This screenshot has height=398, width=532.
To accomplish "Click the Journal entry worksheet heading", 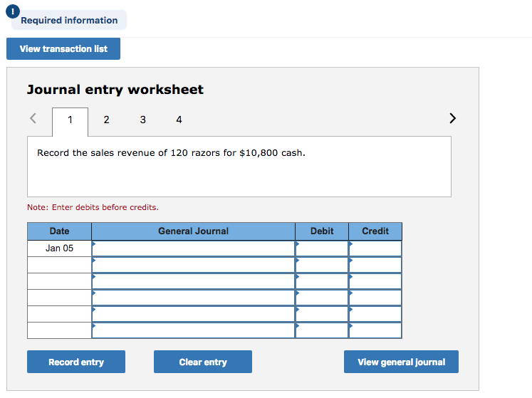I will coord(115,90).
